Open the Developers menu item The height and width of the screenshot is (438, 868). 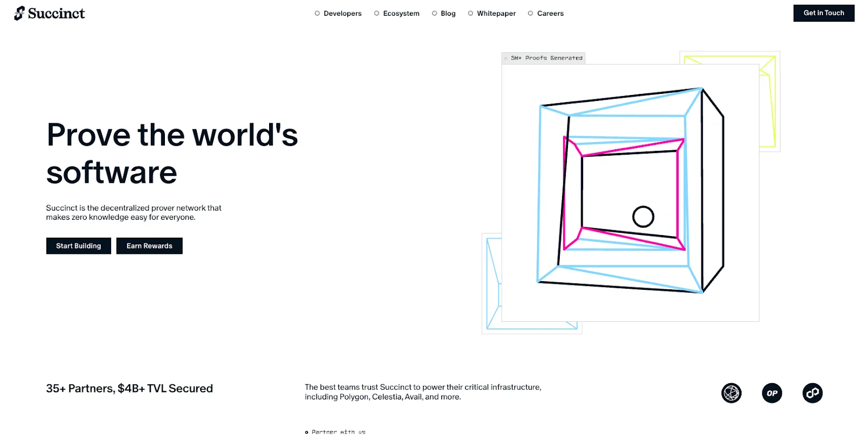(342, 14)
